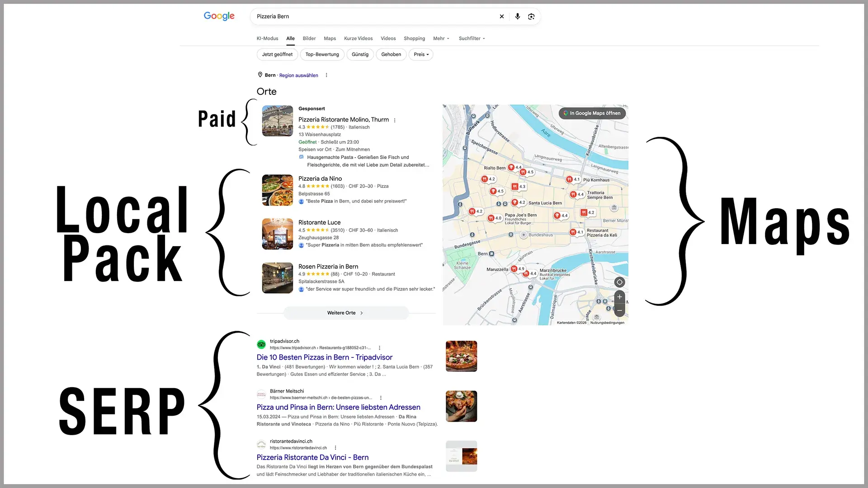Expand Weitere Orte list
The image size is (868, 488).
pos(346,313)
